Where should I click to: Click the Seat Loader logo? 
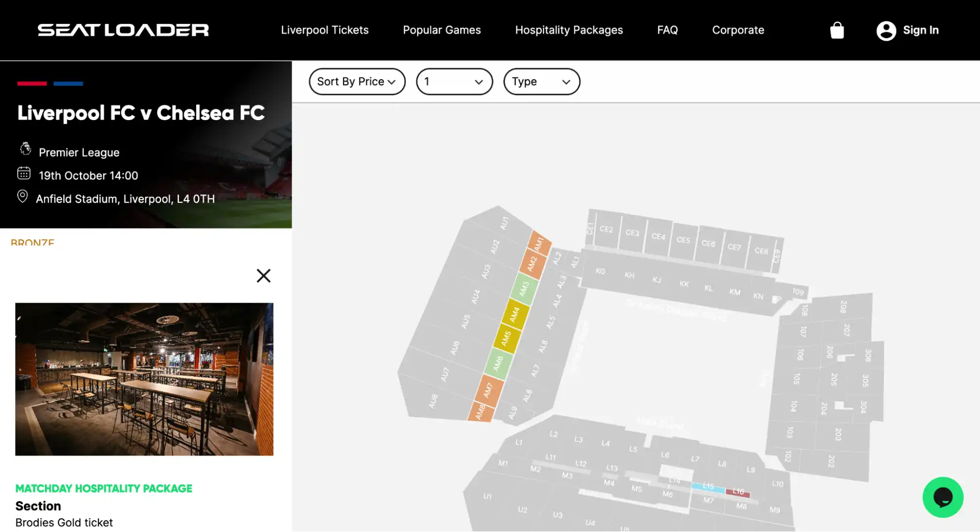click(x=124, y=29)
